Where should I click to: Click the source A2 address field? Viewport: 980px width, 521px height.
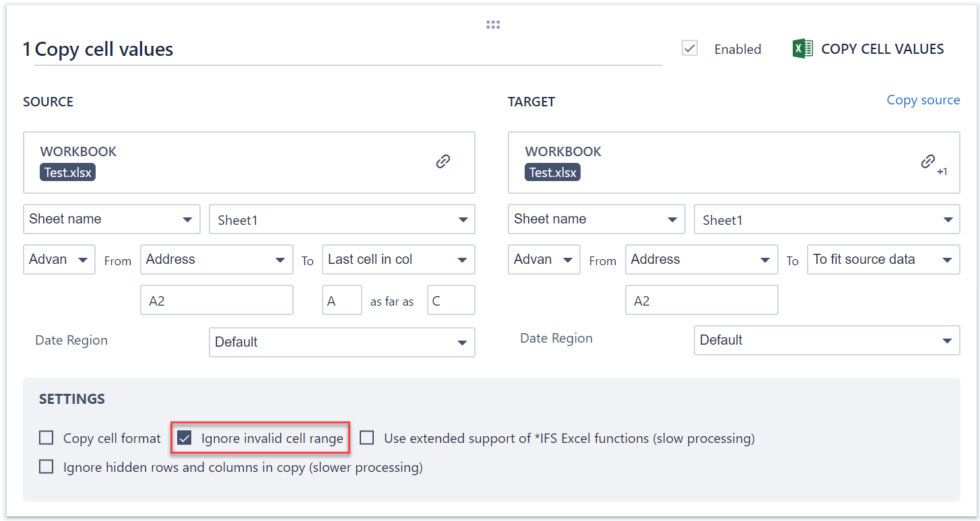pos(217,301)
